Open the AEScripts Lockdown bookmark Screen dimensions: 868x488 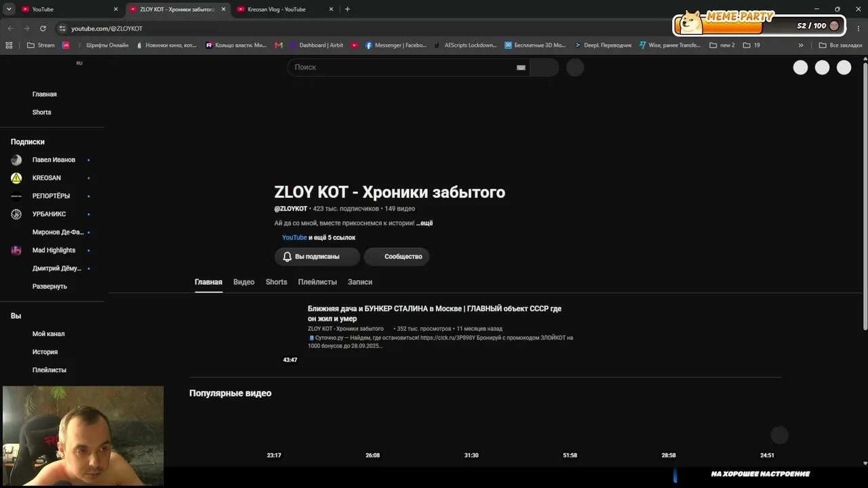(465, 45)
